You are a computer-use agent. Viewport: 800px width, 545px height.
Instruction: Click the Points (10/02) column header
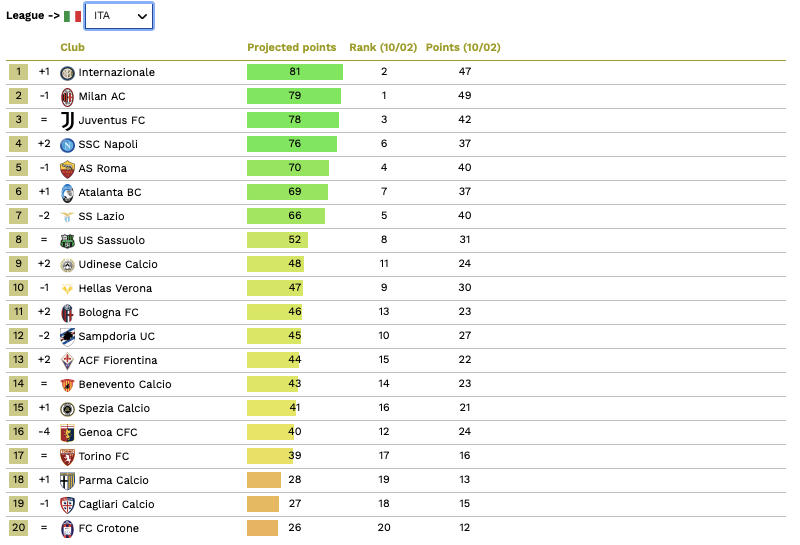(x=463, y=47)
